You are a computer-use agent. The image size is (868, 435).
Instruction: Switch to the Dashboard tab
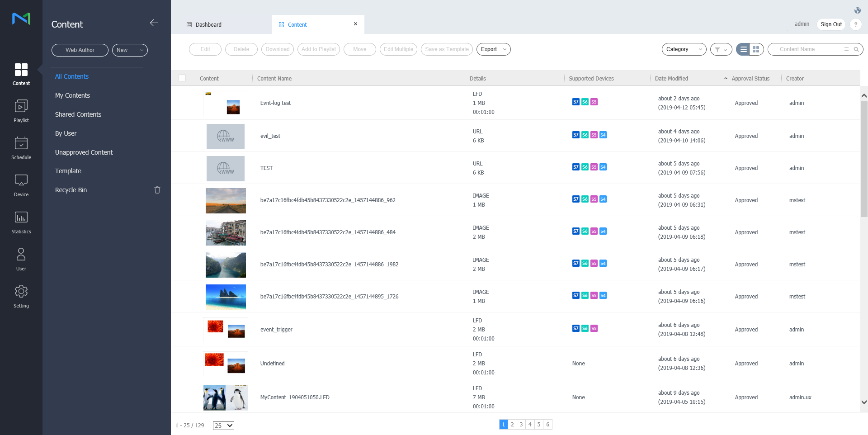click(208, 25)
